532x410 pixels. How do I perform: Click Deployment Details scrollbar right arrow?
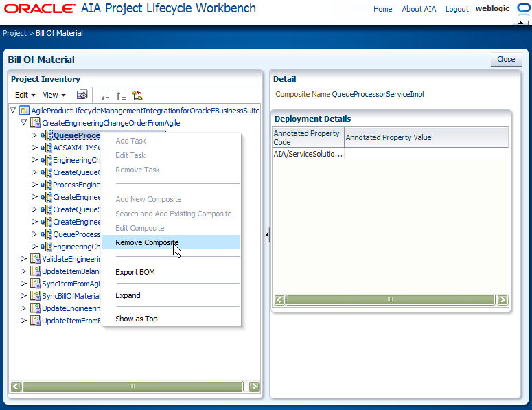tap(502, 299)
